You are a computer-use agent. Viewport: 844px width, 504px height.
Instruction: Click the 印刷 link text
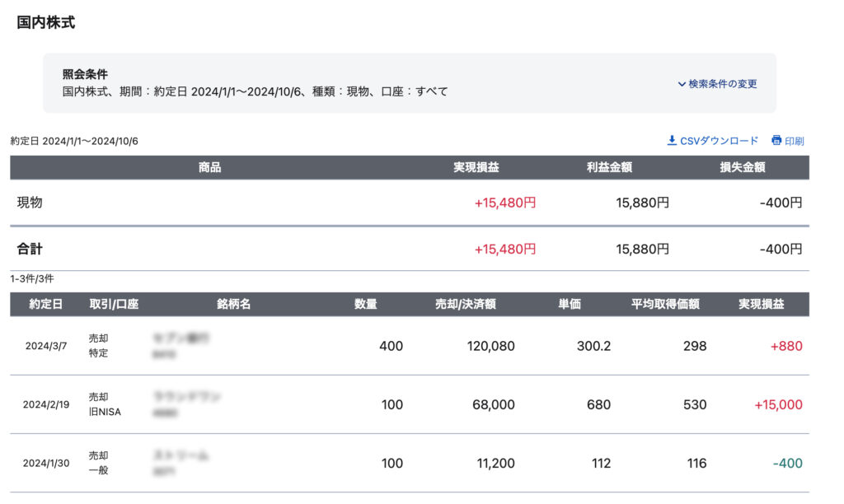795,141
